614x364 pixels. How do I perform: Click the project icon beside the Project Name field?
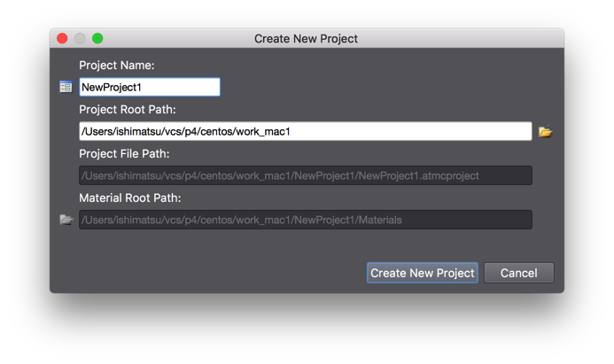(66, 87)
